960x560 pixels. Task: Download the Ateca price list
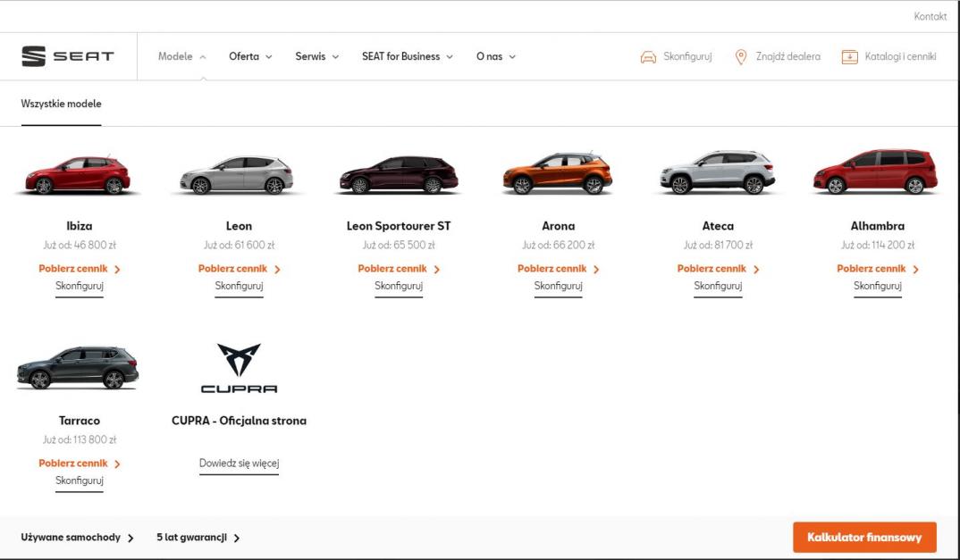point(712,269)
